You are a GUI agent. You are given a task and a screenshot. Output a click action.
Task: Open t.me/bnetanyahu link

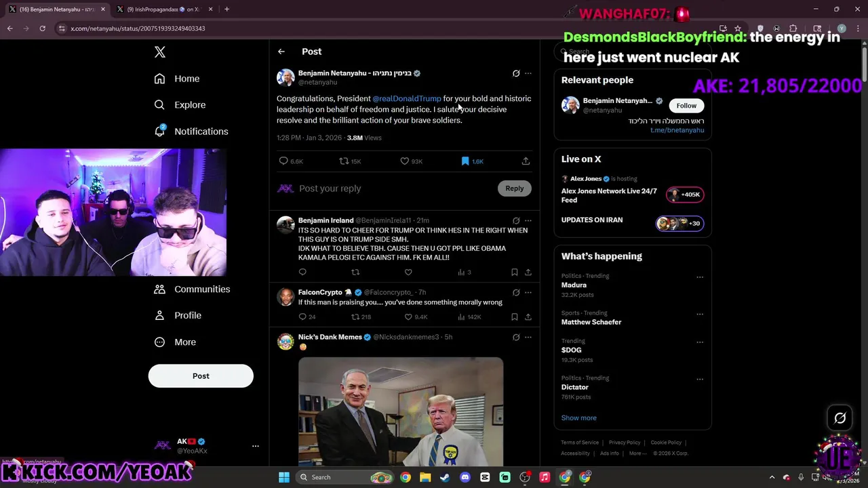pos(677,130)
